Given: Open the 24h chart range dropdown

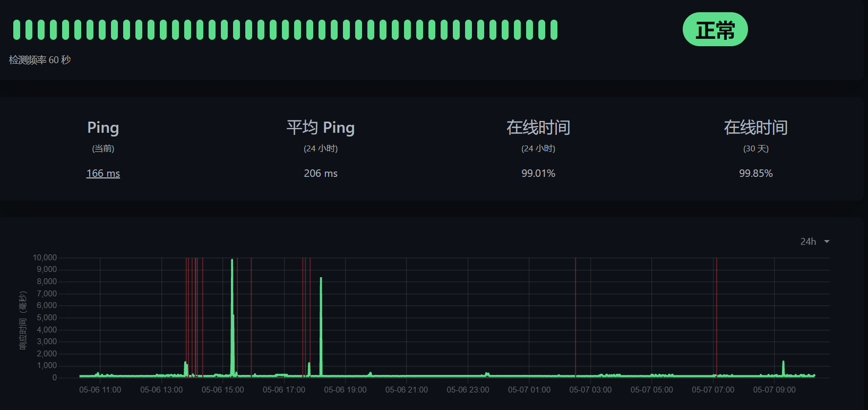Looking at the screenshot, I should 814,242.
